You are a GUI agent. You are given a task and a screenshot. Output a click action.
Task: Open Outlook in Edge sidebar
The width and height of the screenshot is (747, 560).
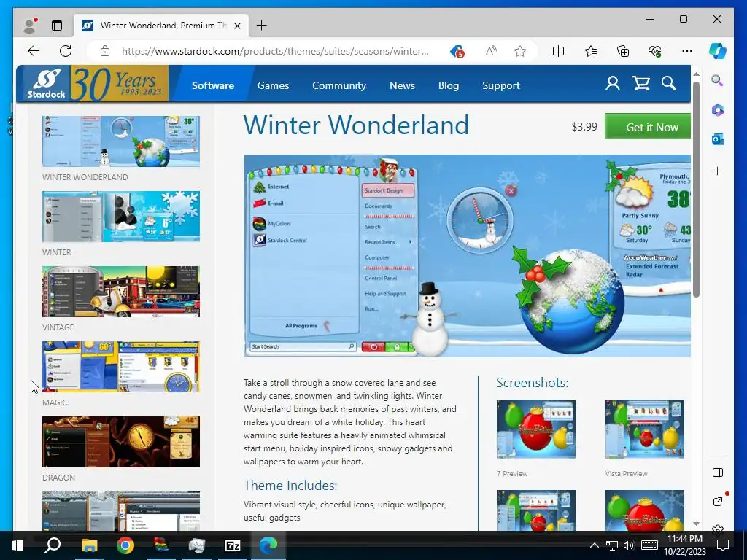click(x=718, y=139)
